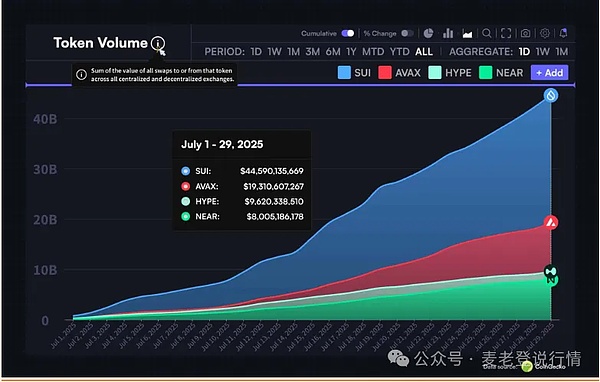This screenshot has height=382, width=600.
Task: Click the red AVAX marker on chart
Action: (x=551, y=222)
